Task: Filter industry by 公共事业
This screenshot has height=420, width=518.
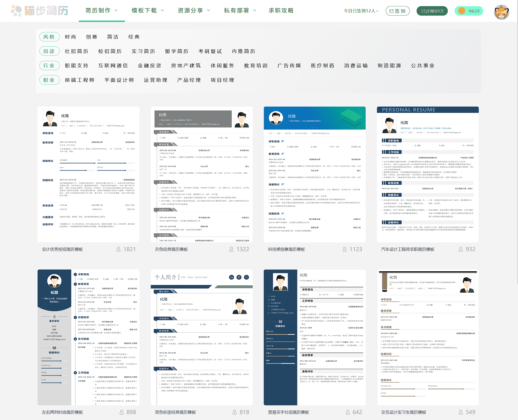Action: point(423,66)
